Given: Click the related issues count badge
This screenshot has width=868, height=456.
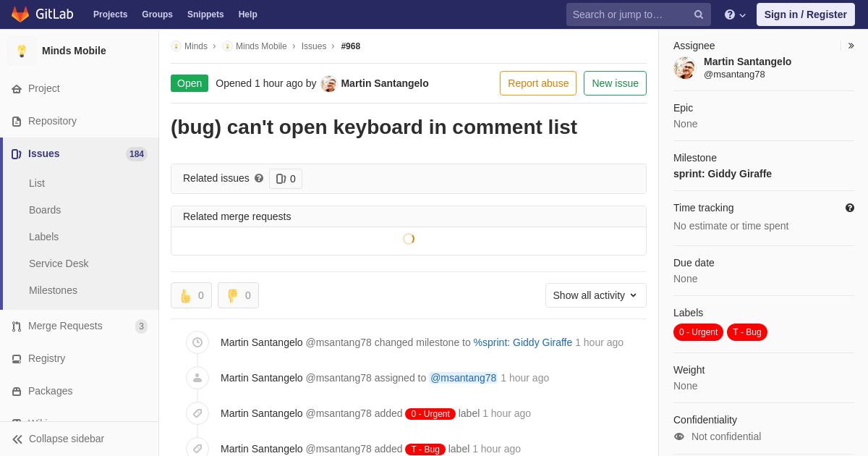Looking at the screenshot, I should pos(286,179).
